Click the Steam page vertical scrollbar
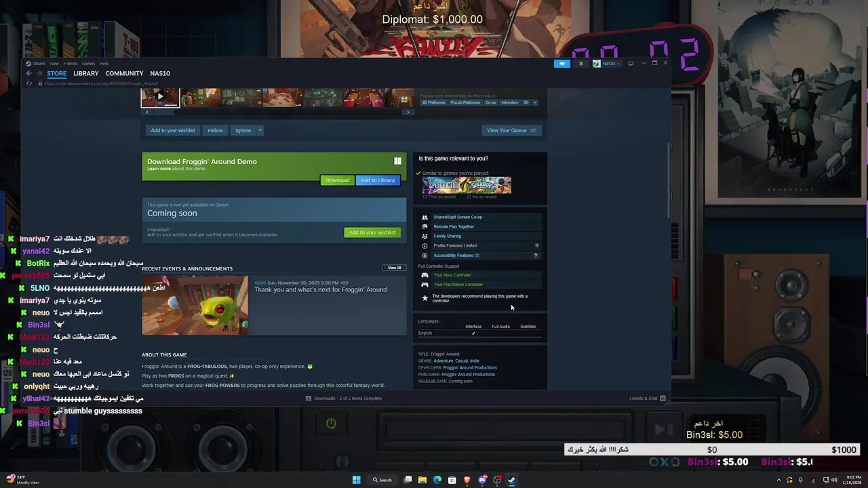The height and width of the screenshot is (488, 868). point(669,180)
